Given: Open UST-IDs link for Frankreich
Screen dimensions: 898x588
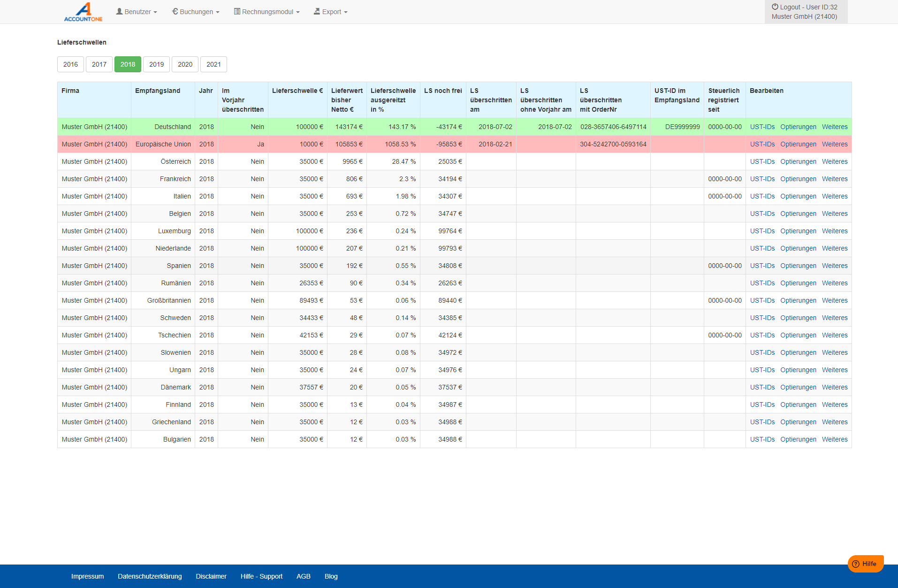Looking at the screenshot, I should click(x=762, y=179).
